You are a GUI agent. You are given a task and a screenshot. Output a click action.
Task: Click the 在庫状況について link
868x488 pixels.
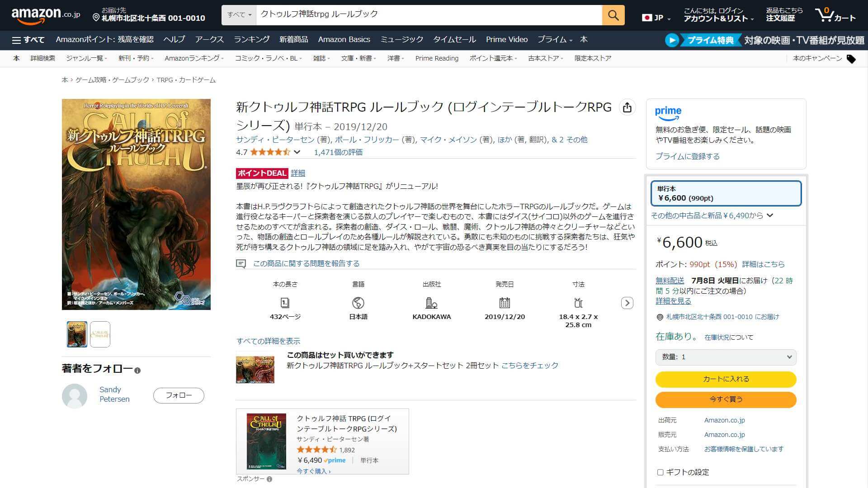[x=729, y=338]
